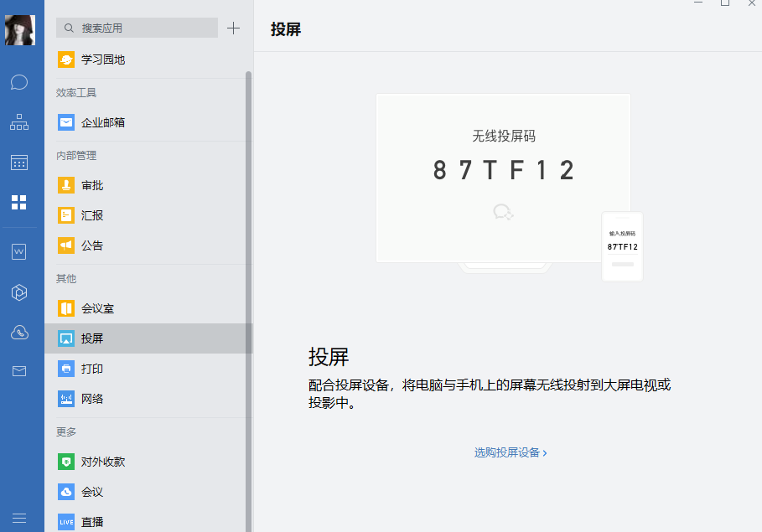Viewport: 762px width, 532px height.
Task: Open the mail envelope icon in sidebar
Action: (x=19, y=371)
